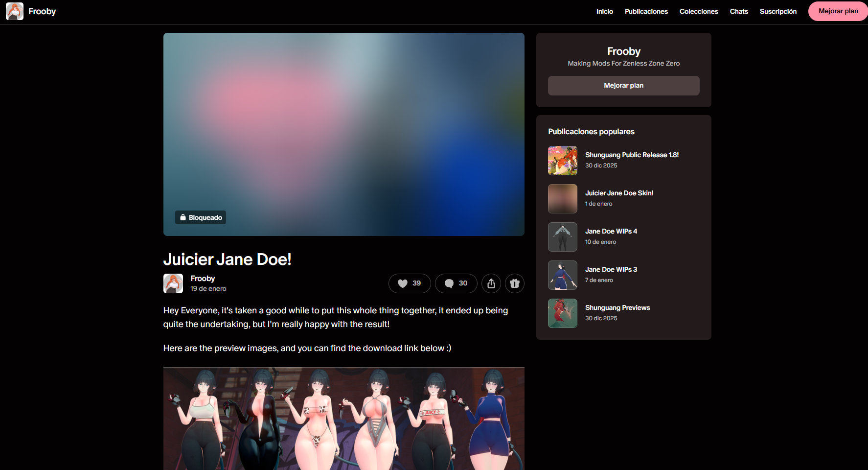Click Frooby author avatar under post title
This screenshot has width=868, height=470.
point(173,283)
